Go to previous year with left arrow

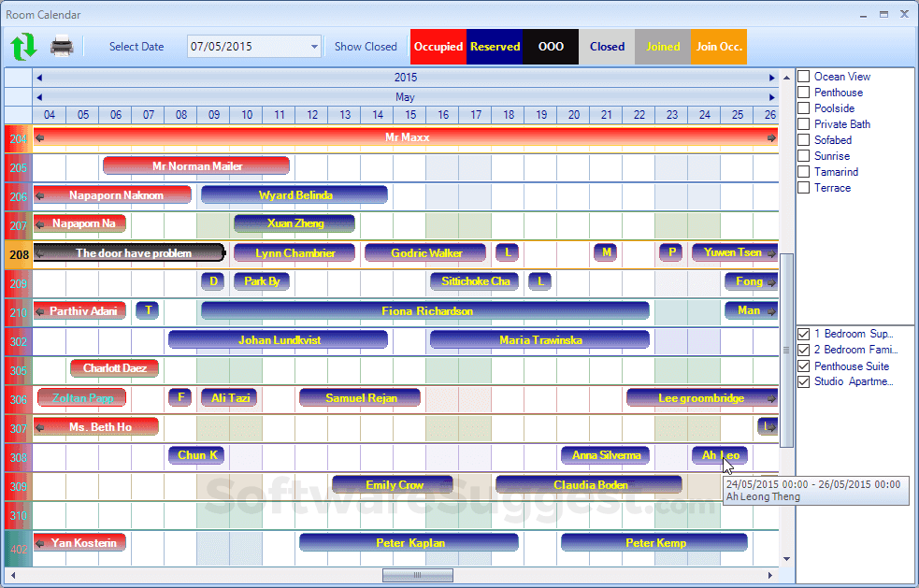click(x=39, y=78)
